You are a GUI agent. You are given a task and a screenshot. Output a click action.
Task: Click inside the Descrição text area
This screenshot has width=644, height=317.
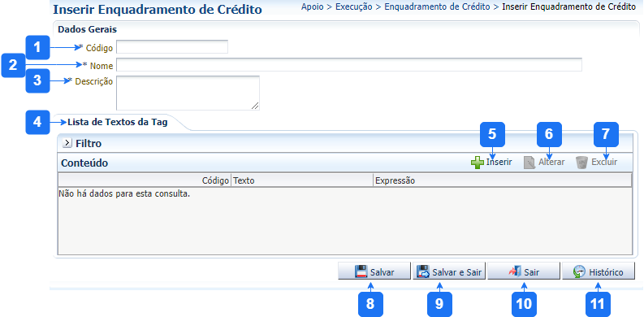188,93
